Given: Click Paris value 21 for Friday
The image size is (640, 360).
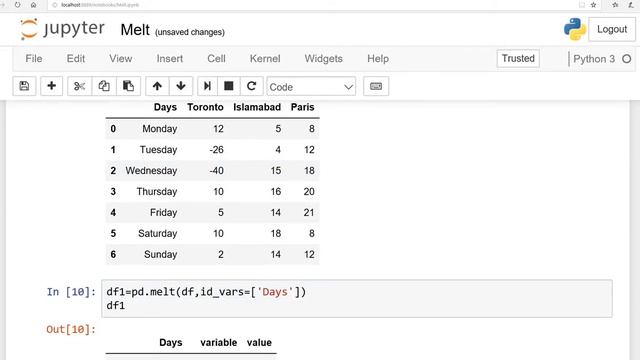Looking at the screenshot, I should tap(309, 213).
